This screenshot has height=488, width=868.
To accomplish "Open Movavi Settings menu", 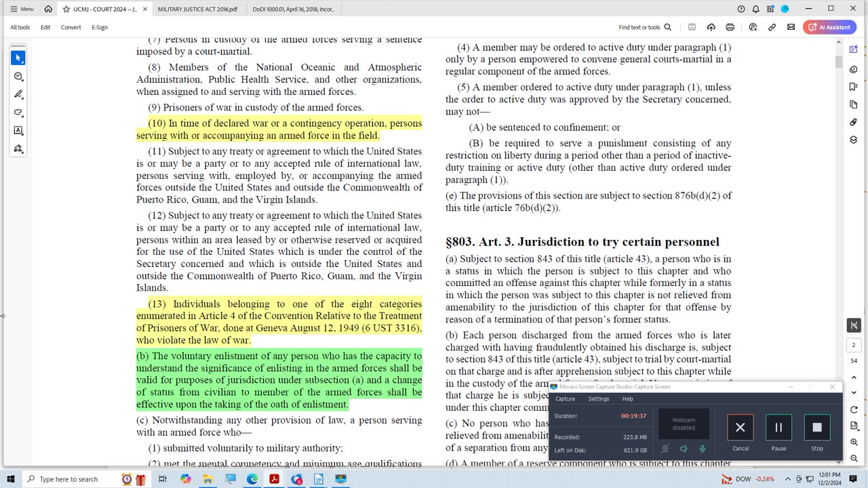I will [x=598, y=399].
